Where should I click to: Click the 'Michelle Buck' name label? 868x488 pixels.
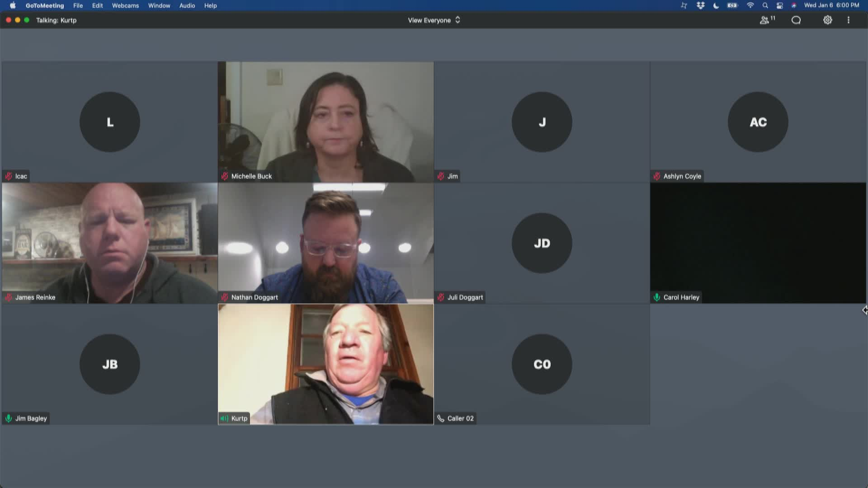251,176
